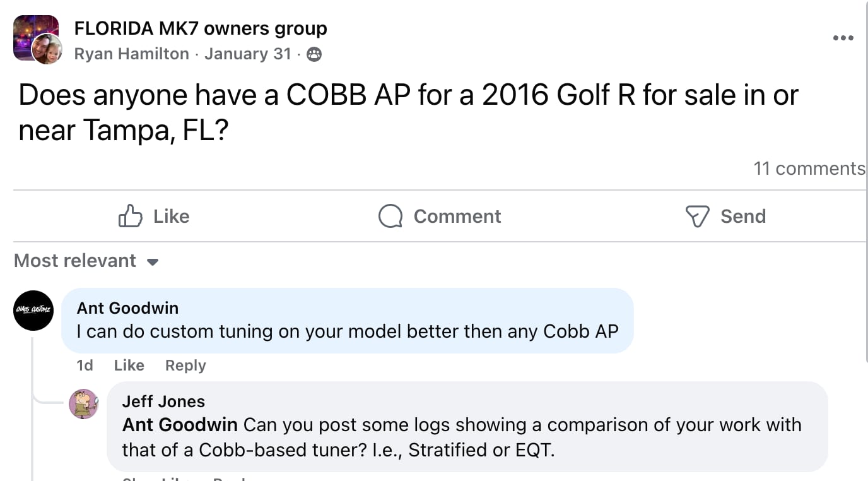This screenshot has width=868, height=481.
Task: Click the speech bubble Comment icon
Action: click(390, 216)
